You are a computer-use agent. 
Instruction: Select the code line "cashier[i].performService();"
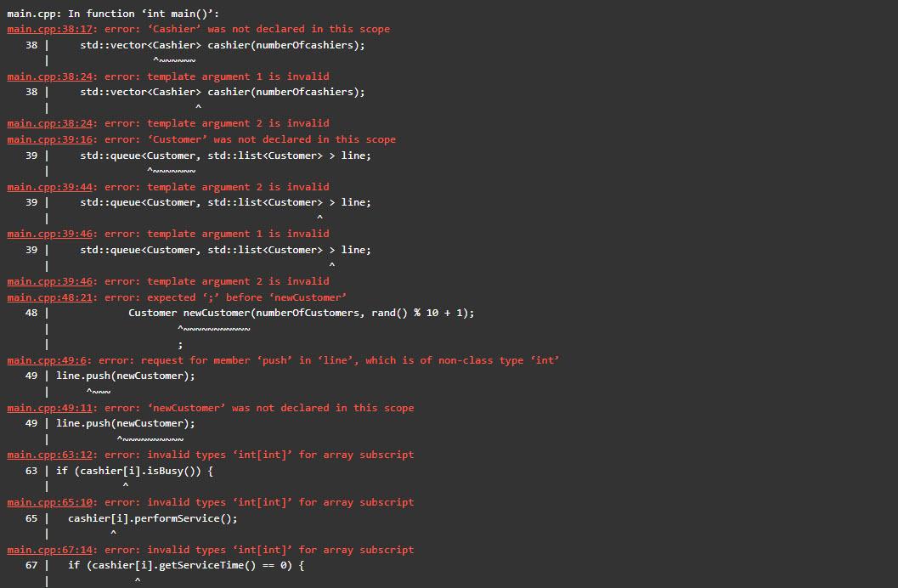point(152,518)
